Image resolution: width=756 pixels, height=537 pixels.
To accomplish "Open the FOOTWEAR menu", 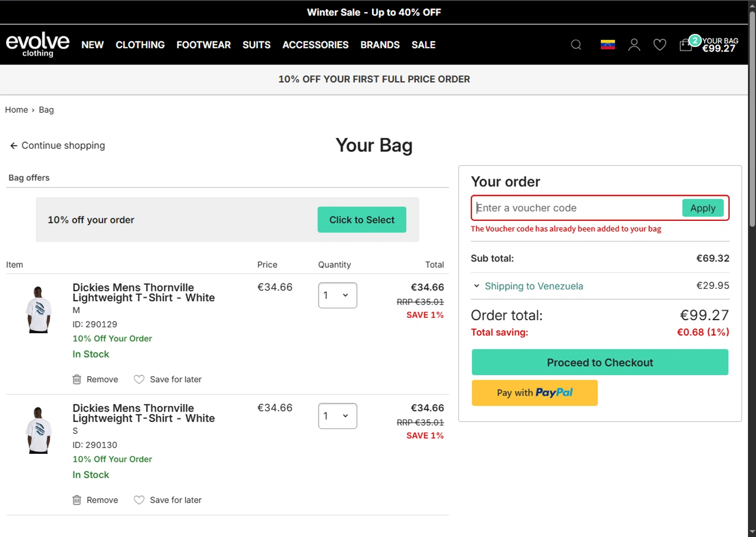I will (x=203, y=45).
